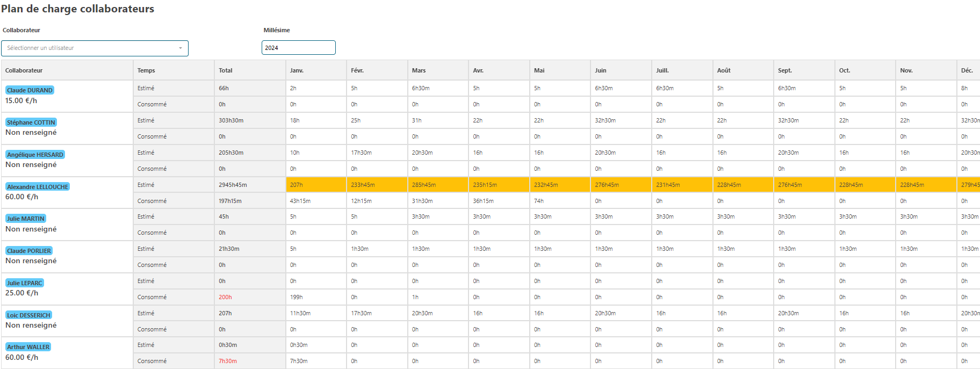
Task: Click Julie LEPARC collaborator badge
Action: [24, 283]
